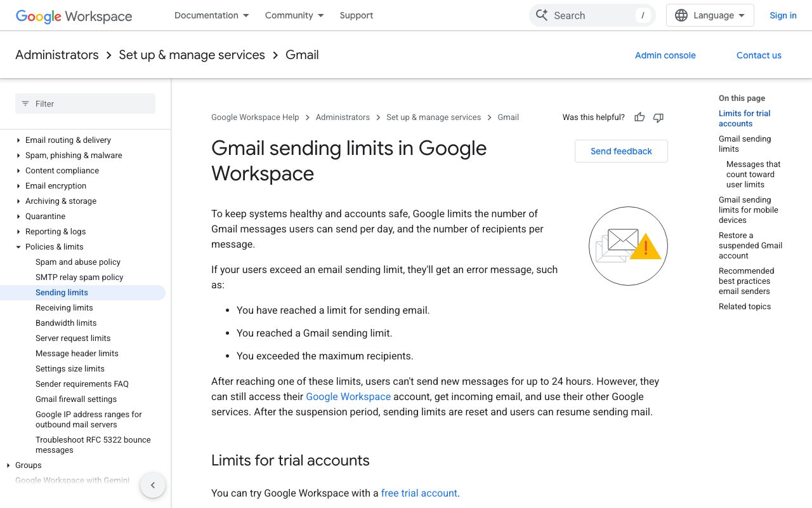
Task: Jump to Limits for trial accounts section
Action: (745, 119)
